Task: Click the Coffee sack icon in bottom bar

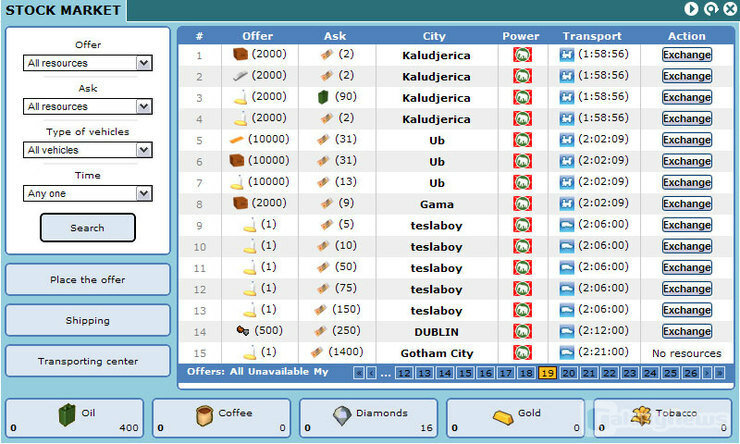Action: [204, 415]
